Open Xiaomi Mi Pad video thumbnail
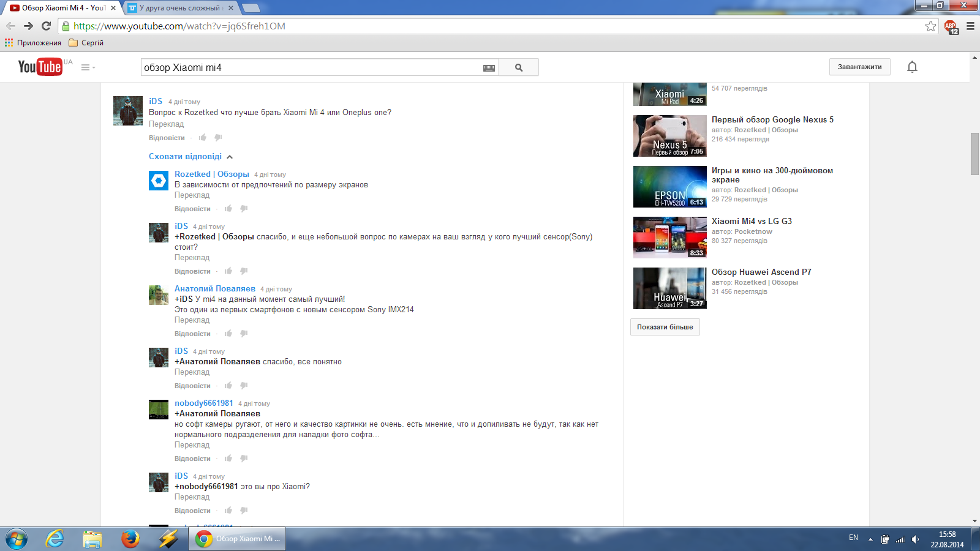The height and width of the screenshot is (551, 980). tap(670, 94)
